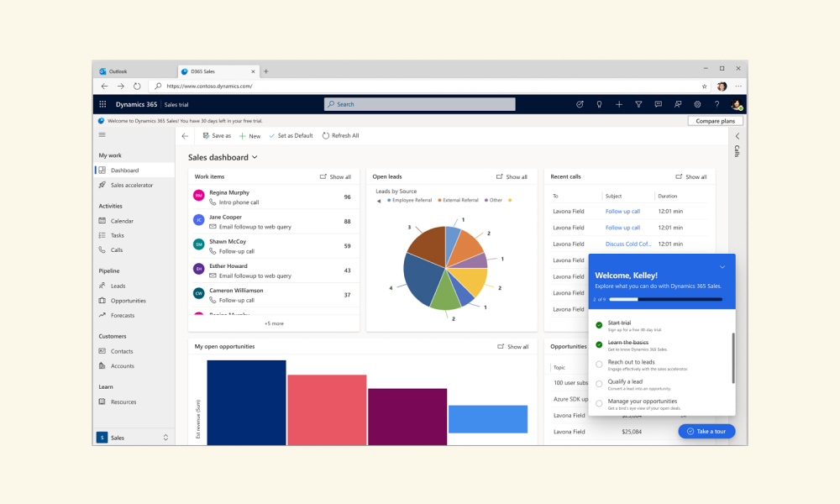Toggle Other legend item in pie chart

coord(493,200)
